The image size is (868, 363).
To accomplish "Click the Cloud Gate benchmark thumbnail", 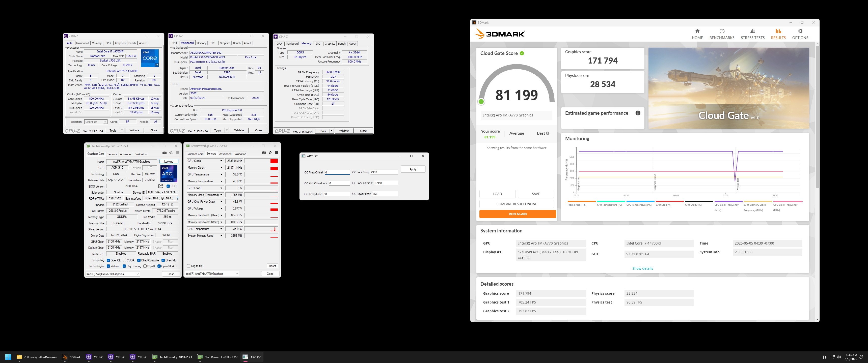I will [728, 88].
